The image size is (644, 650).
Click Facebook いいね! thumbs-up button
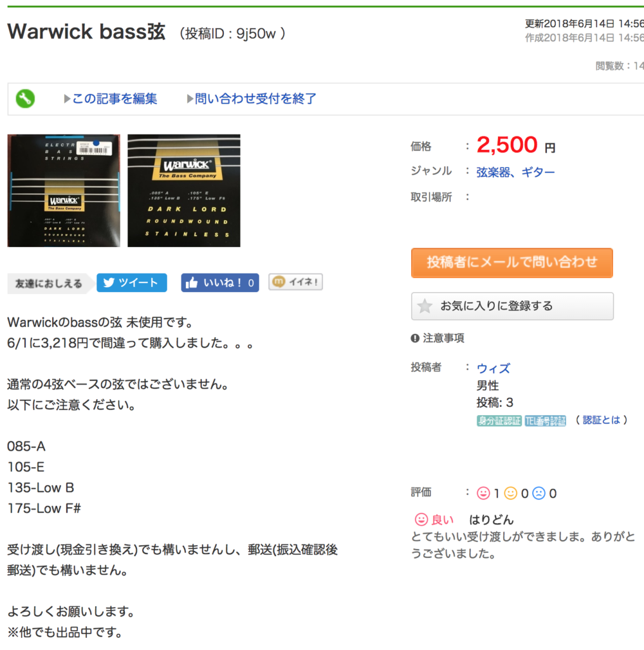[220, 282]
